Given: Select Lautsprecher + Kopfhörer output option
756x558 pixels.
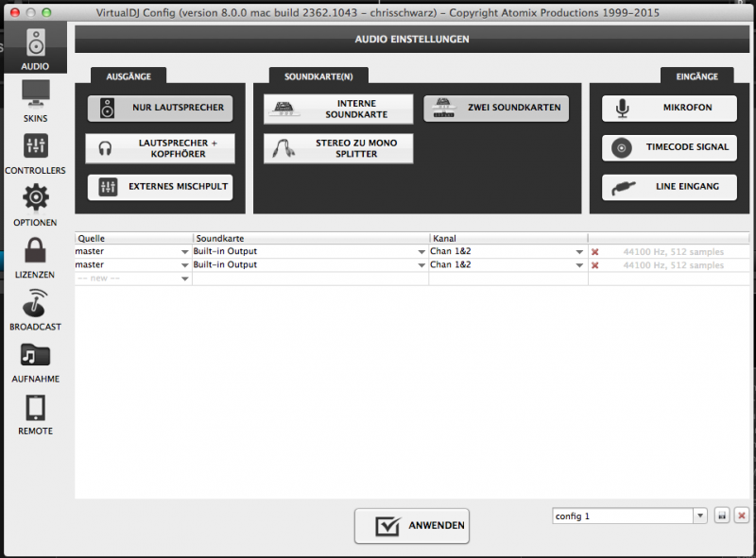Looking at the screenshot, I should 160,148.
